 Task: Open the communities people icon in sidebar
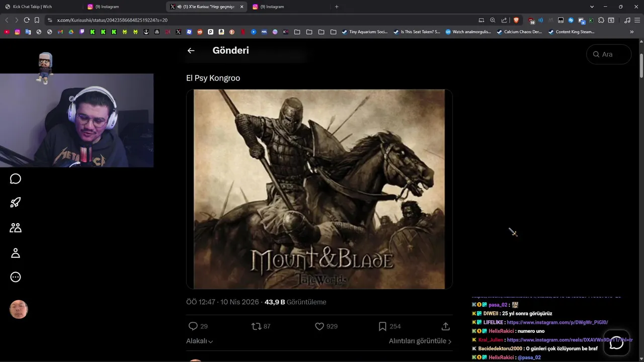(x=16, y=228)
